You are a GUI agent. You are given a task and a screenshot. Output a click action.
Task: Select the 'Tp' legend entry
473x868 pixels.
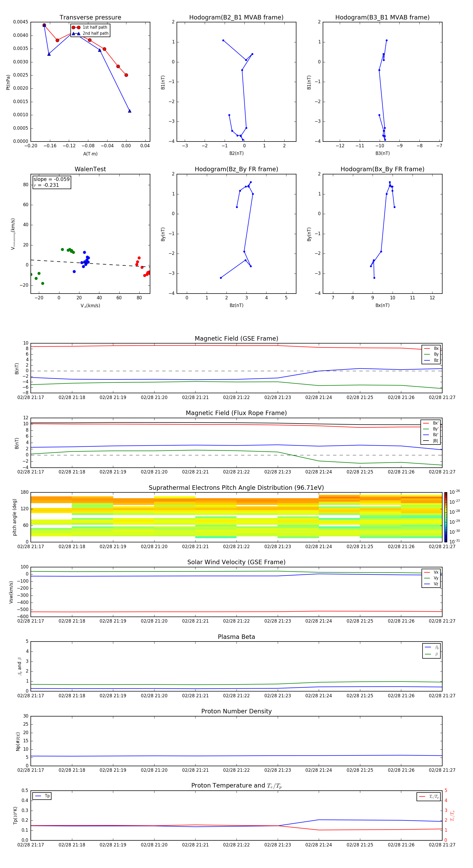(x=42, y=796)
